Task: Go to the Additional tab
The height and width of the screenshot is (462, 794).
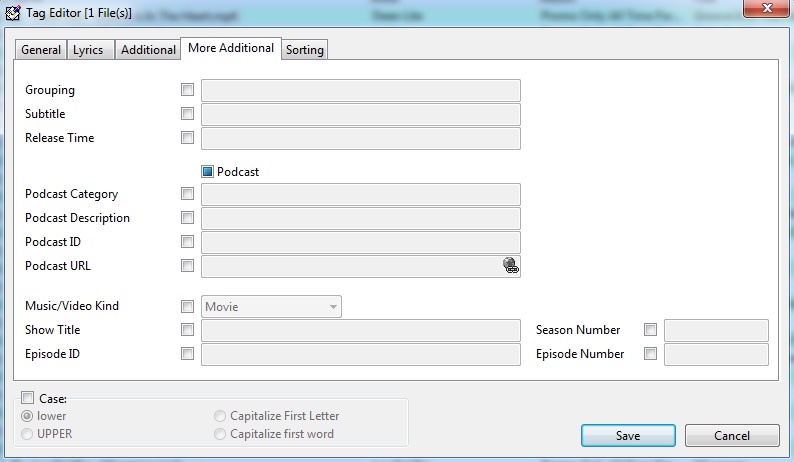Action: (x=148, y=50)
